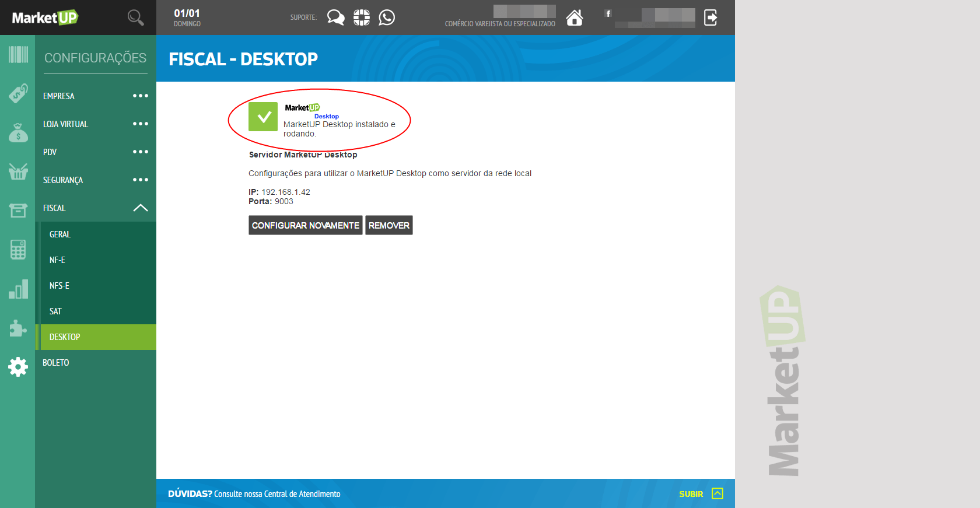The height and width of the screenshot is (508, 980).
Task: Click the CONFIGURAR NOVAMENTE button
Action: [x=306, y=225]
